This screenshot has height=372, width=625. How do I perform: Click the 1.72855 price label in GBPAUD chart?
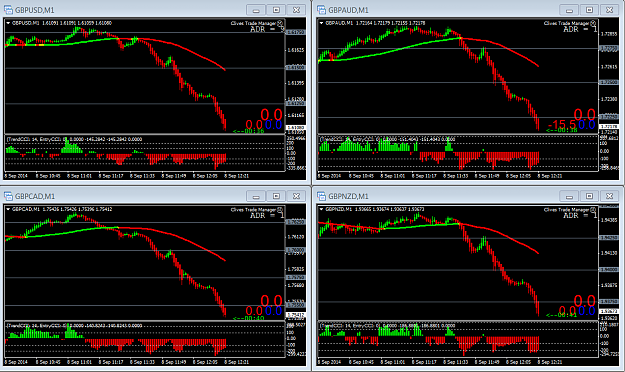[x=609, y=34]
